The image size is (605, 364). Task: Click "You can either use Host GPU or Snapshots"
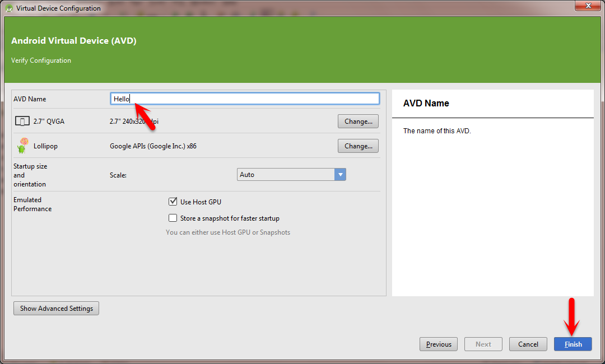228,232
